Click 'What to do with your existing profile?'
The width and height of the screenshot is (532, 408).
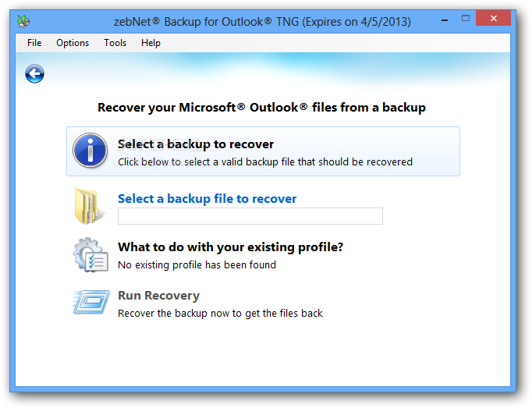[x=230, y=247]
